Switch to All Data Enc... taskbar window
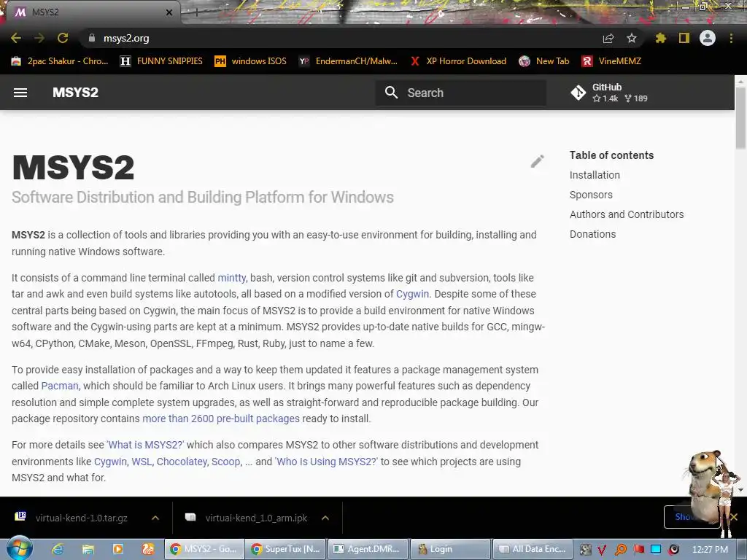This screenshot has width=747, height=560. [532, 549]
